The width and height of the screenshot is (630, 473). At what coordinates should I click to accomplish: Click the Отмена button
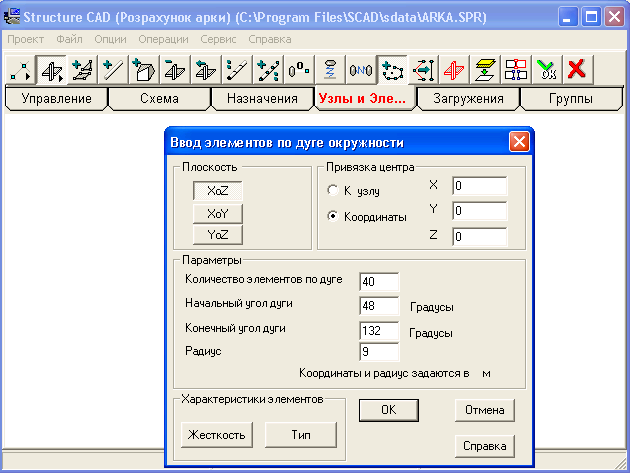click(x=485, y=410)
